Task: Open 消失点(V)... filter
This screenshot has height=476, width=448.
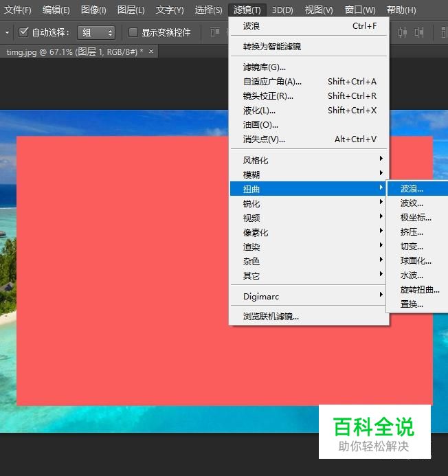Action: pos(309,139)
